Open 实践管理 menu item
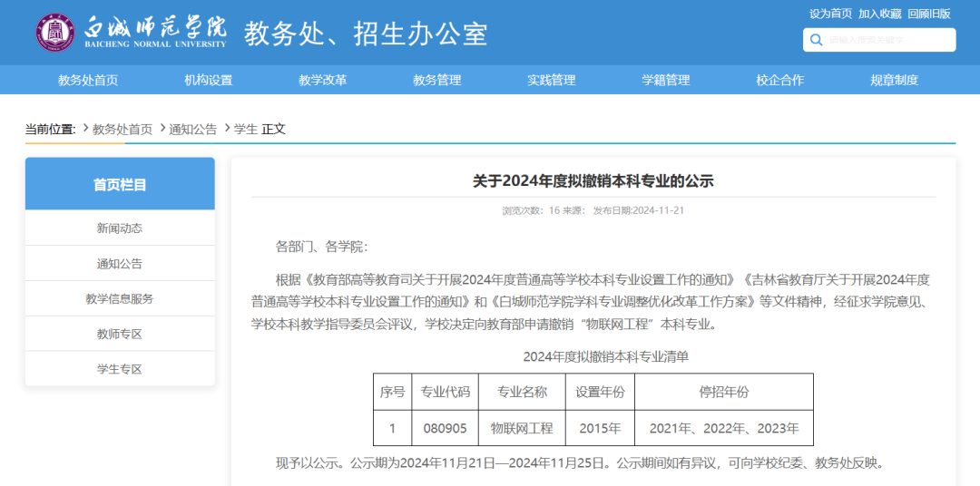 (x=552, y=80)
